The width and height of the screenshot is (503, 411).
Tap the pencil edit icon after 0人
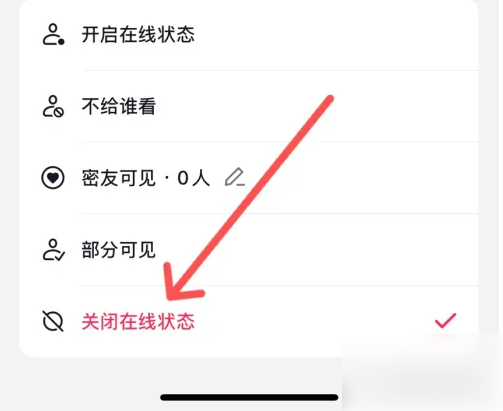tap(235, 178)
